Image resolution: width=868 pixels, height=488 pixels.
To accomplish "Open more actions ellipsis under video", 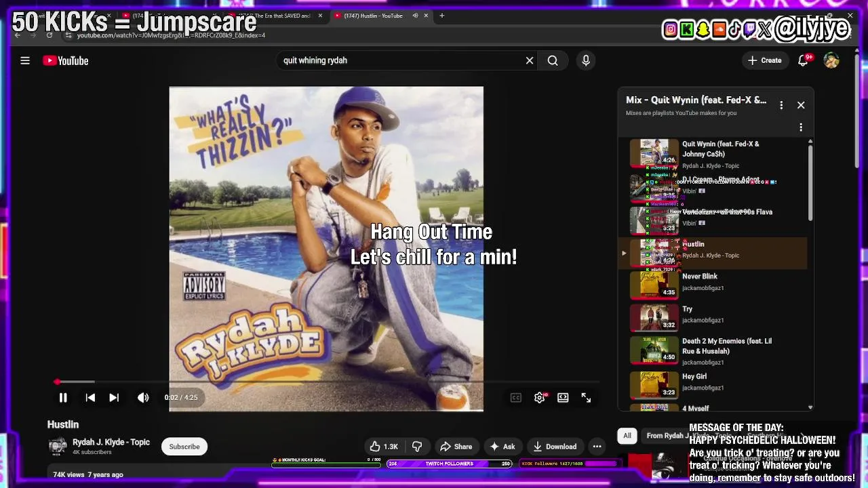I will pos(597,447).
